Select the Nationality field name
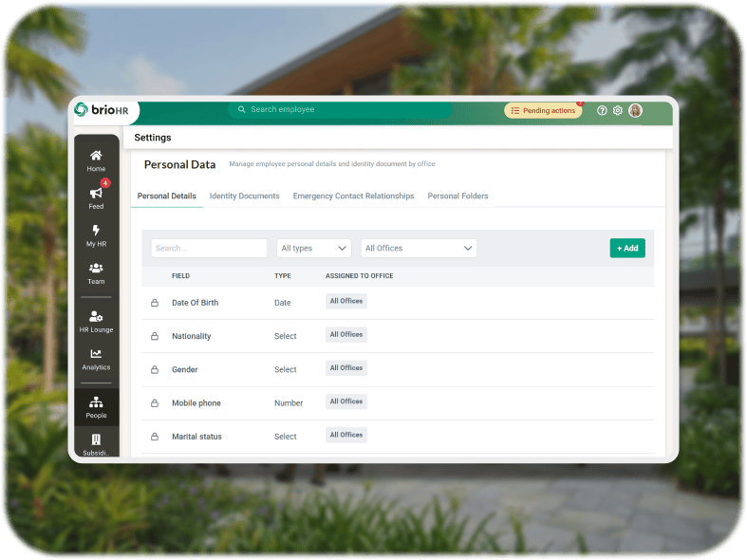The width and height of the screenshot is (747, 560). pos(191,336)
